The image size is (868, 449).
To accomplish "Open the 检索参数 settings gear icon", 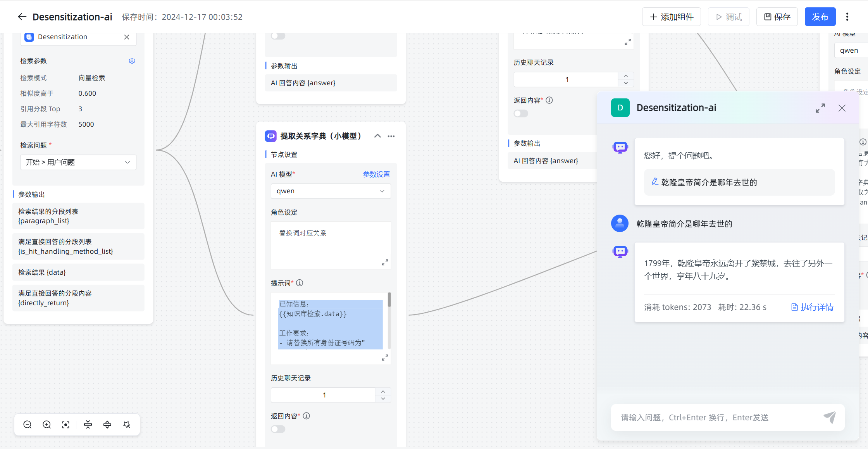I will (x=132, y=61).
